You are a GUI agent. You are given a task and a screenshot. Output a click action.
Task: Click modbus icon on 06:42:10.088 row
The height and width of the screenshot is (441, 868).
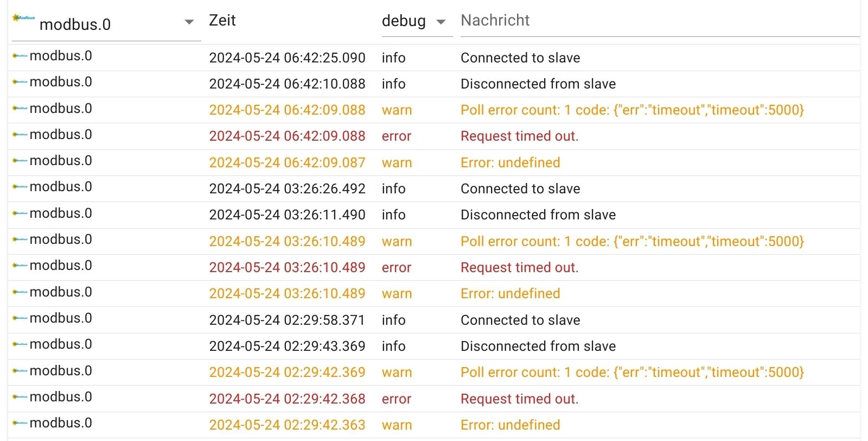tap(20, 82)
